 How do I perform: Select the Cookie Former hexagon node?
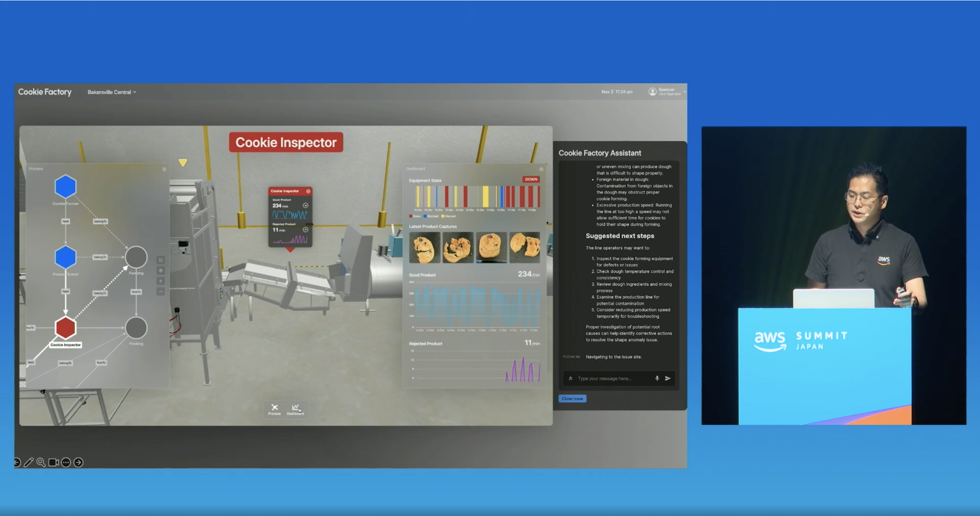point(65,186)
